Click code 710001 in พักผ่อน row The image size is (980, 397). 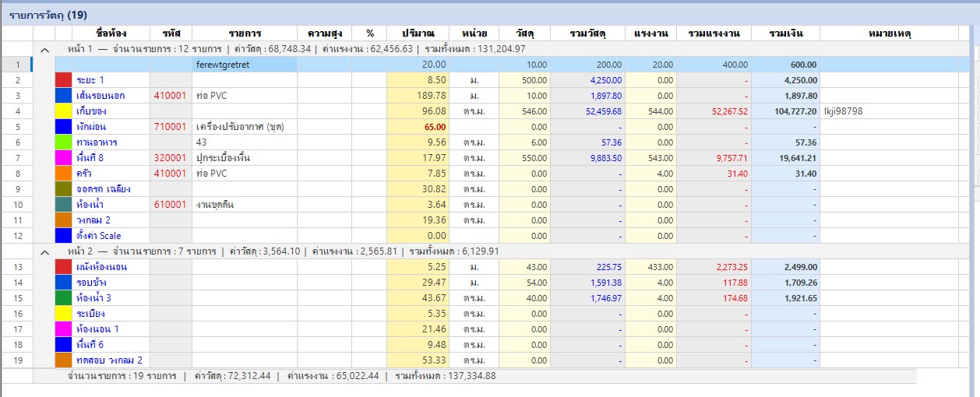click(x=171, y=127)
